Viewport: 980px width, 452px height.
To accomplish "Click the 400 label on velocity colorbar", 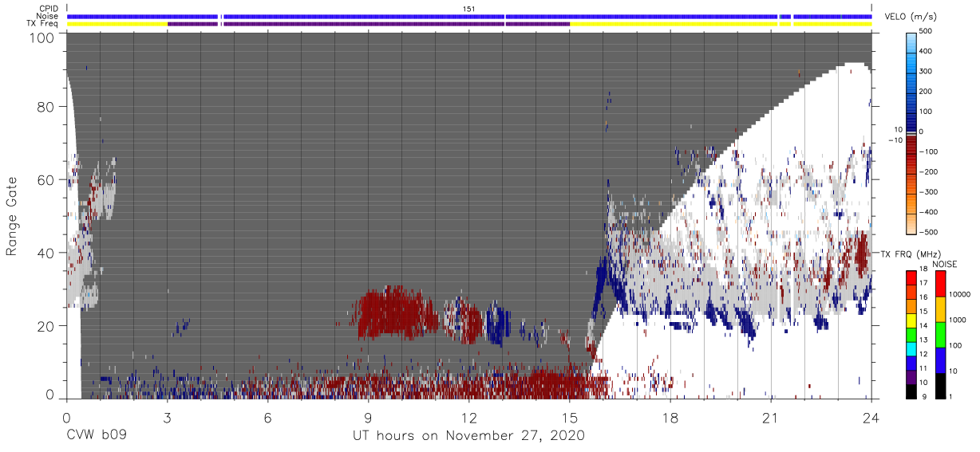I will point(926,51).
